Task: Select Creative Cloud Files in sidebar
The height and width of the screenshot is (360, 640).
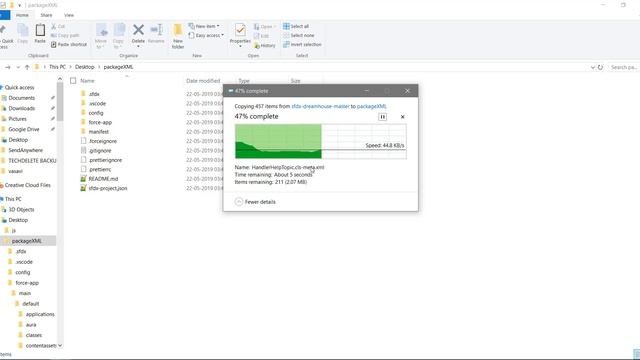Action: tap(27, 185)
